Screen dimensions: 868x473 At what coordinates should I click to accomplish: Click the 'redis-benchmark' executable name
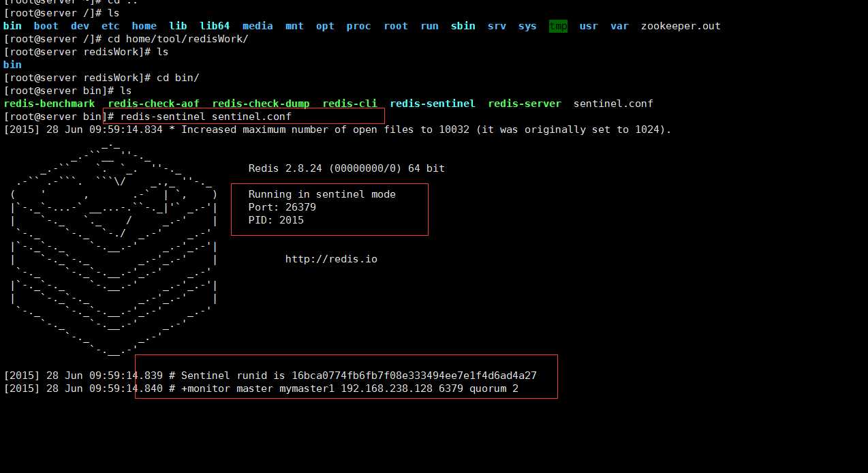[49, 104]
